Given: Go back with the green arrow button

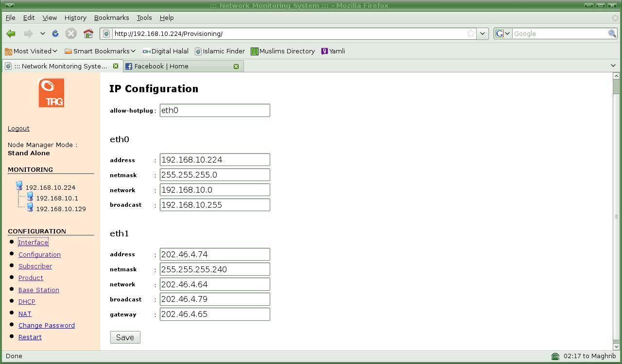Looking at the screenshot, I should [11, 33].
